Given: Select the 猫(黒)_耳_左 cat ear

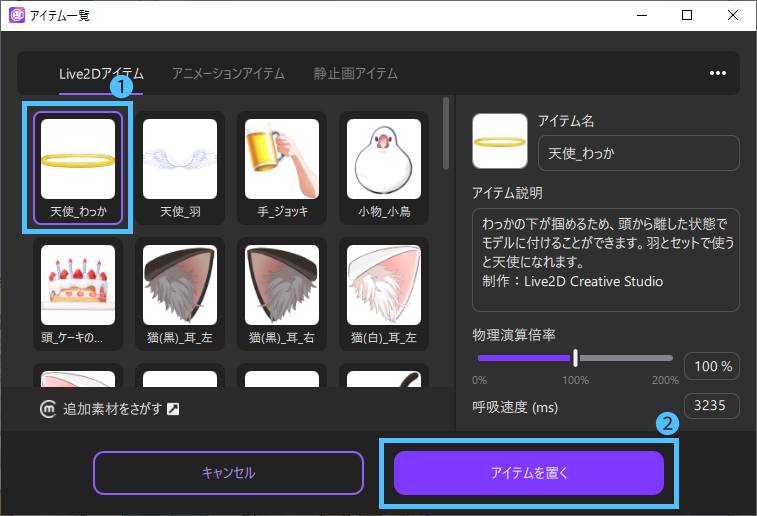Looking at the screenshot, I should pyautogui.click(x=180, y=293).
